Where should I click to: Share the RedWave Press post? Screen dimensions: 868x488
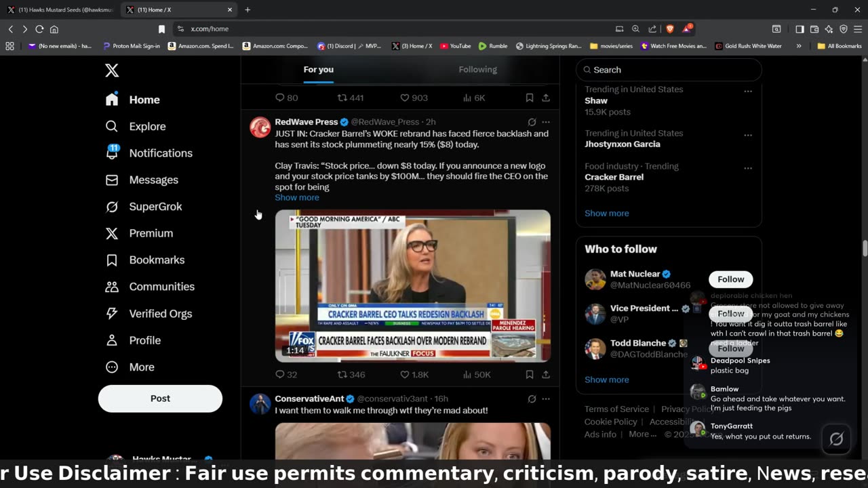point(546,374)
